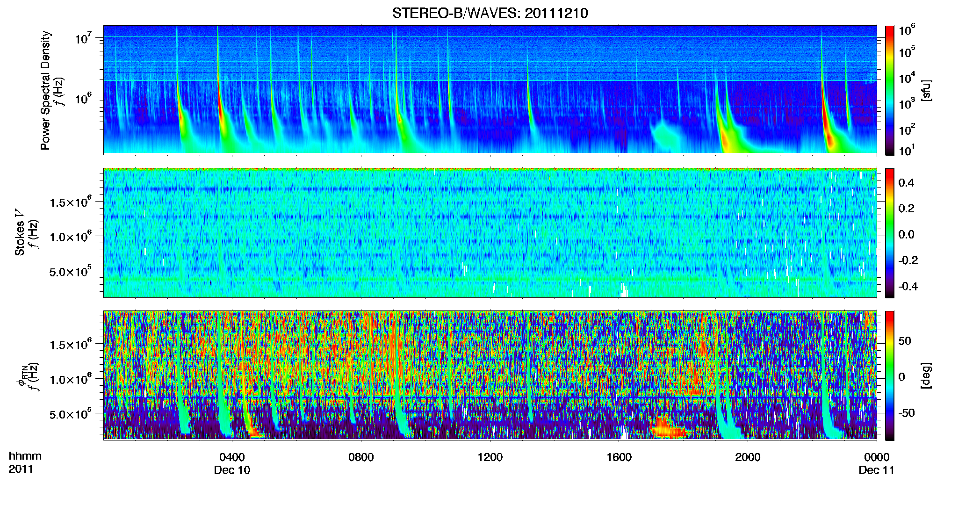The width and height of the screenshot is (980, 505).
Task: Click the 10^1 label on sfu colorbar
Action: click(x=907, y=150)
